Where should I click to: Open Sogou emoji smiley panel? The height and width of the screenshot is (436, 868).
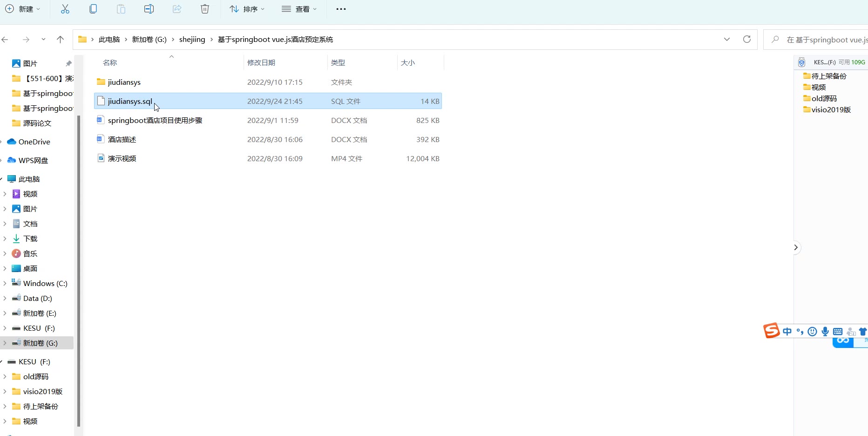click(813, 332)
